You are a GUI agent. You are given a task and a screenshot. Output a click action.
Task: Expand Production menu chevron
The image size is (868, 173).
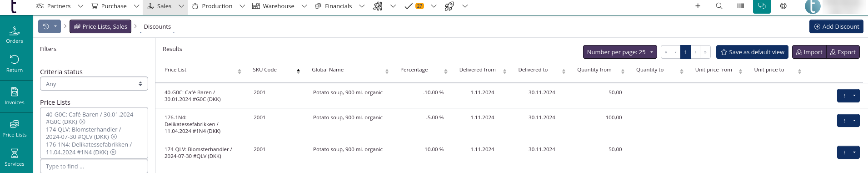coord(242,6)
